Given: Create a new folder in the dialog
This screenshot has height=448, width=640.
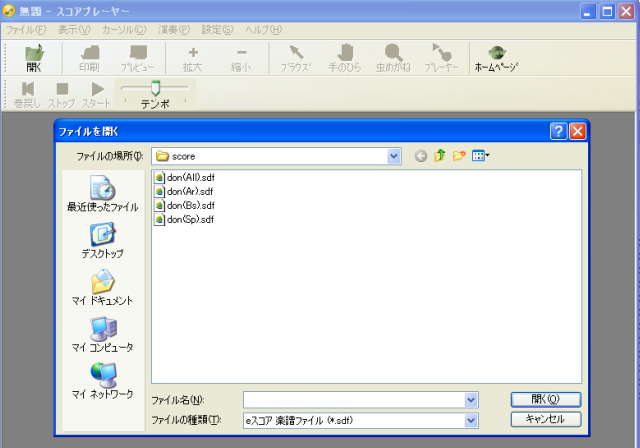Looking at the screenshot, I should [459, 156].
